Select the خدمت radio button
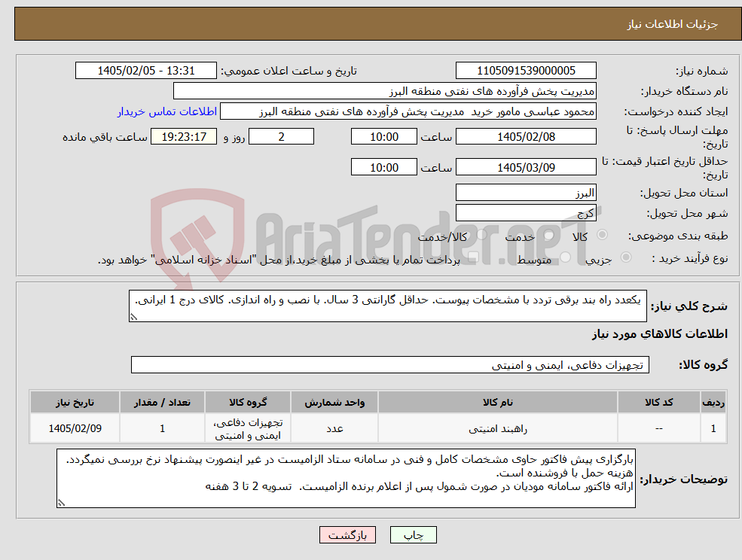Screen dimensions: 742x560 coord(548,235)
